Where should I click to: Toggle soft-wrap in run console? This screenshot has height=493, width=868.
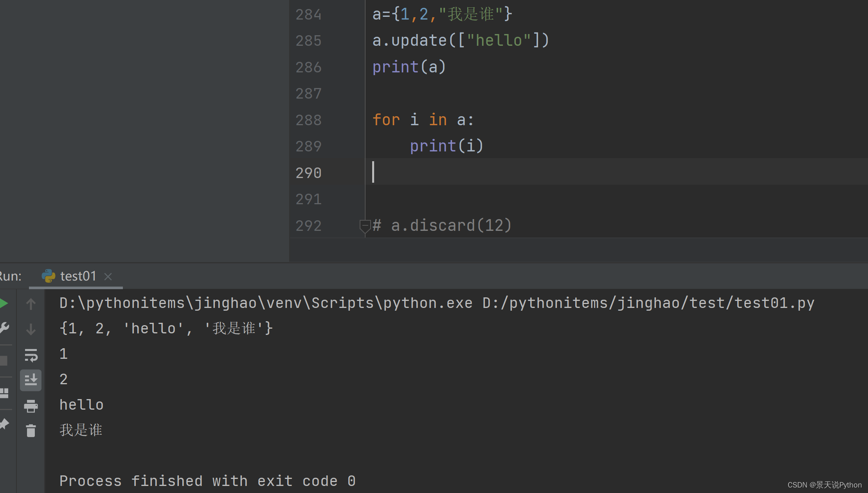31,355
